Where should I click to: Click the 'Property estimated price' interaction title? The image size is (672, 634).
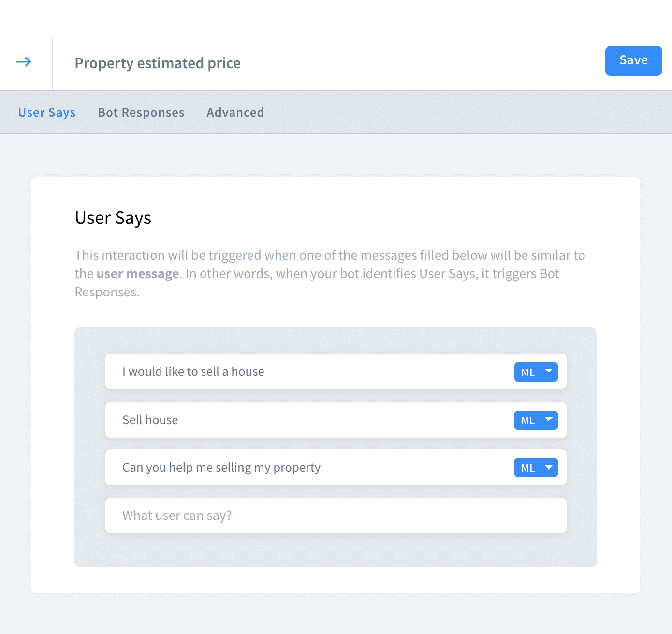158,63
